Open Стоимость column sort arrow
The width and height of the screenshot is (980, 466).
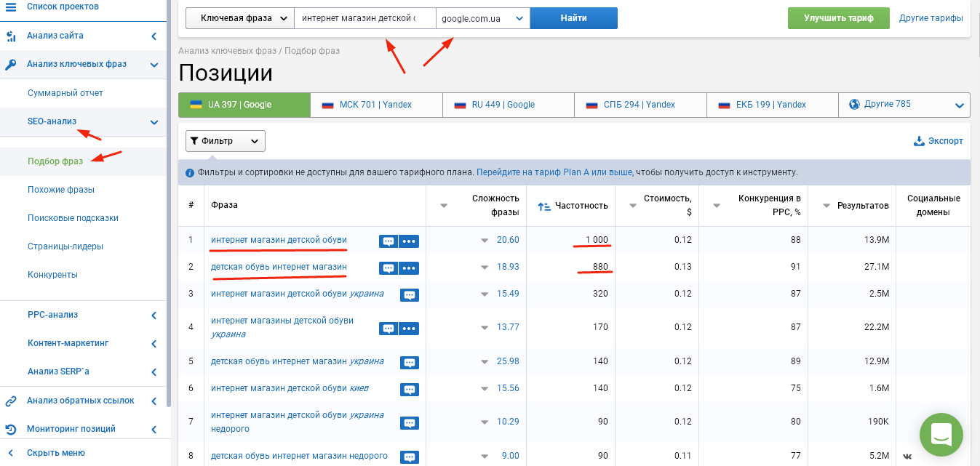[x=633, y=206]
